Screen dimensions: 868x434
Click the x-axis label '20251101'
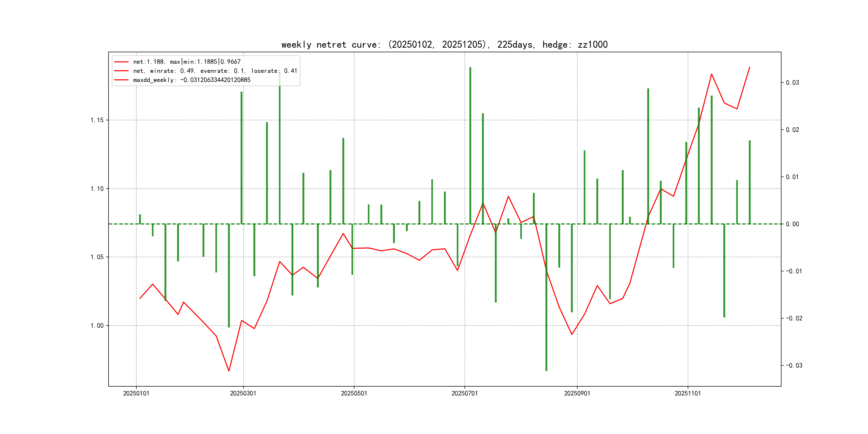pyautogui.click(x=687, y=393)
